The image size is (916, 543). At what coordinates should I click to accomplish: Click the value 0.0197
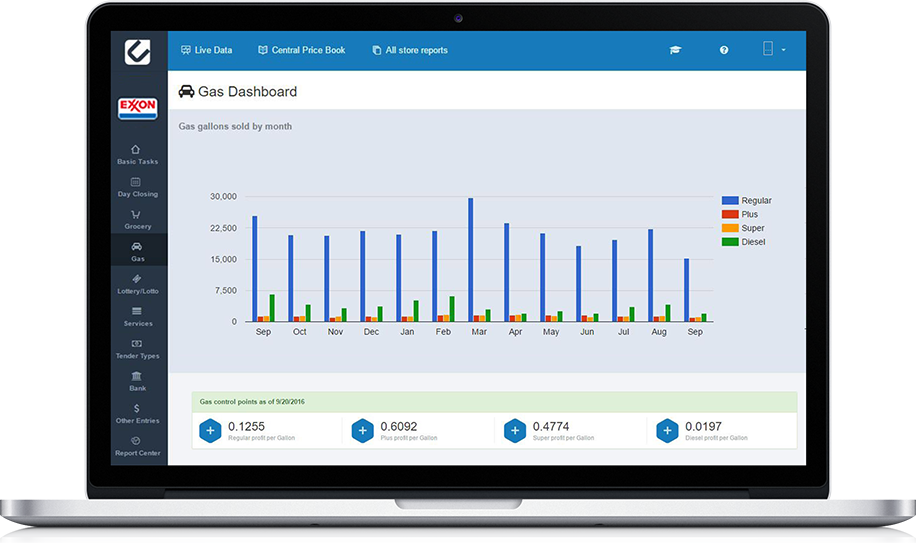click(x=703, y=426)
